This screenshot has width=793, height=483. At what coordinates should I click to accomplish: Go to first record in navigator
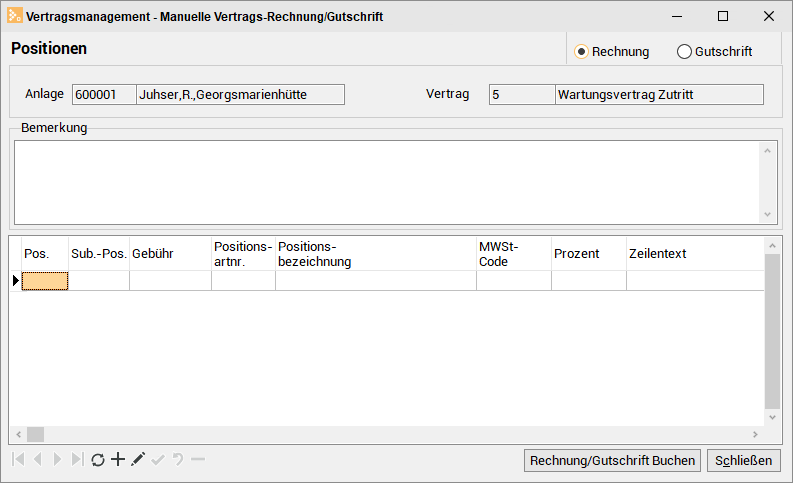pyautogui.click(x=18, y=459)
